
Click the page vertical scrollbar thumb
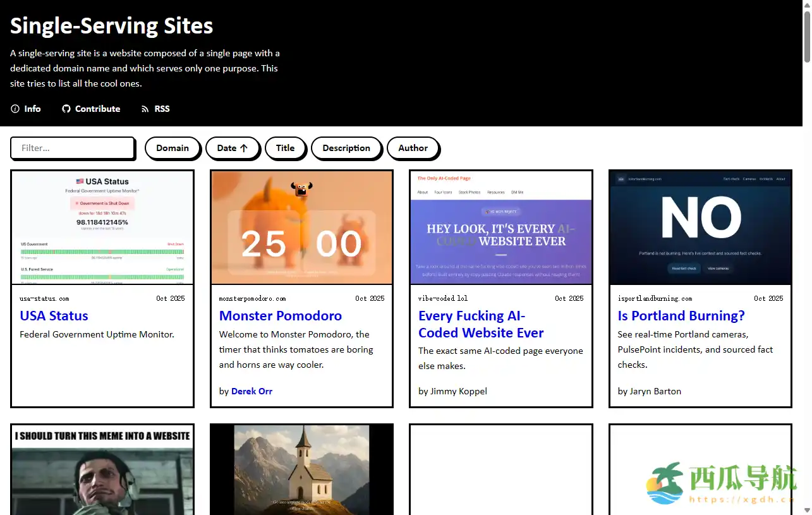[807, 37]
